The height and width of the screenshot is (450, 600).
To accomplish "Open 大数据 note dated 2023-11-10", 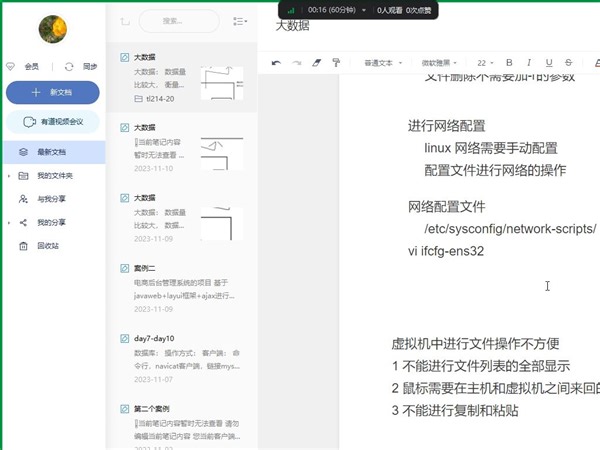I will point(182,147).
